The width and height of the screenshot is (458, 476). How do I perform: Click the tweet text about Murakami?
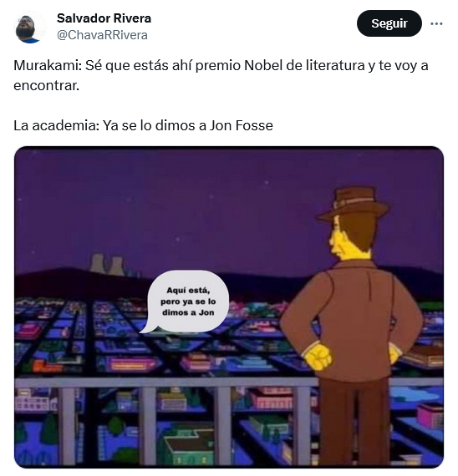coord(221,75)
